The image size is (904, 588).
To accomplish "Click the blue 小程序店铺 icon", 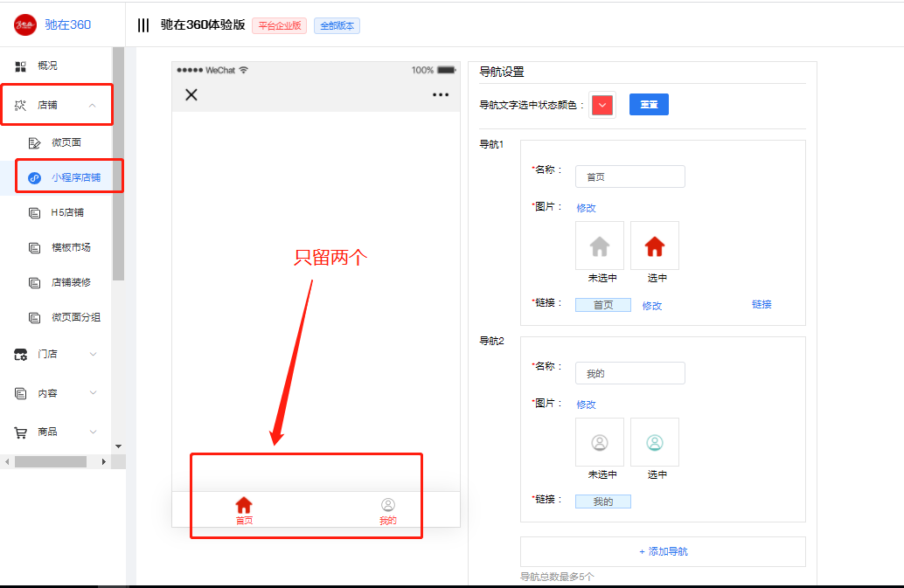I will coord(35,178).
